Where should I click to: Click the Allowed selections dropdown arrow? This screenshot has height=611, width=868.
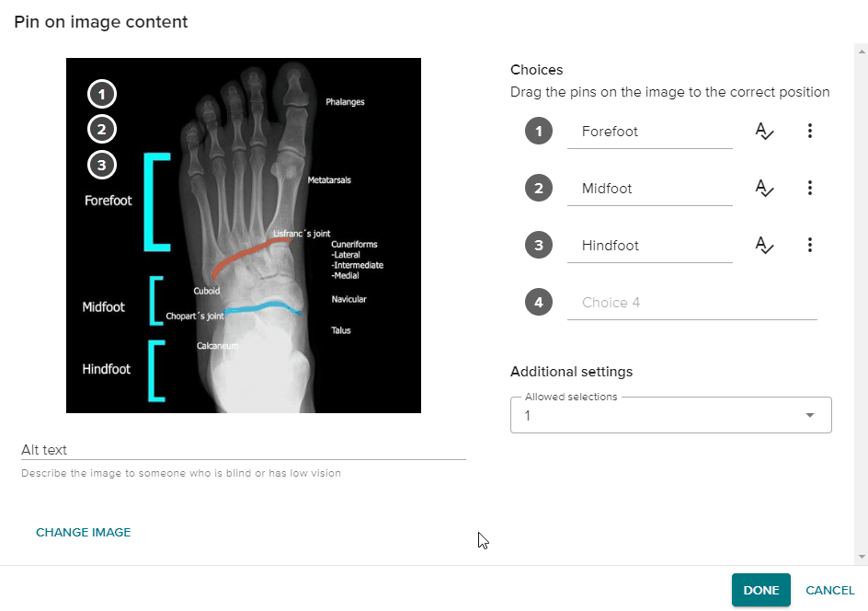[810, 415]
